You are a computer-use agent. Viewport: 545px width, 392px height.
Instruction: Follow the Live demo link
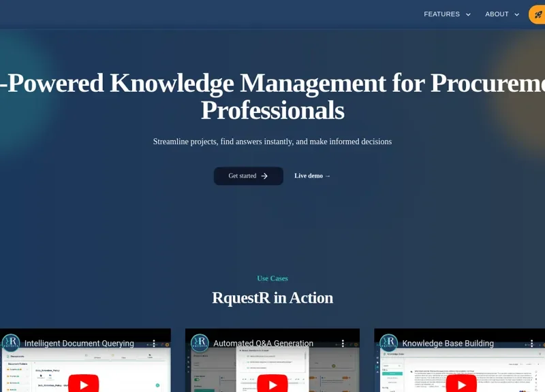tap(312, 176)
